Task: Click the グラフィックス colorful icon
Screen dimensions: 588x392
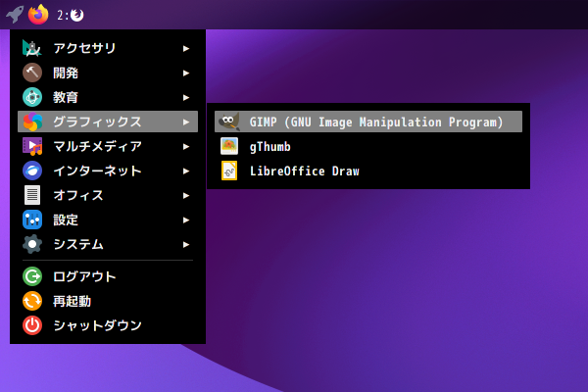Action: click(32, 122)
